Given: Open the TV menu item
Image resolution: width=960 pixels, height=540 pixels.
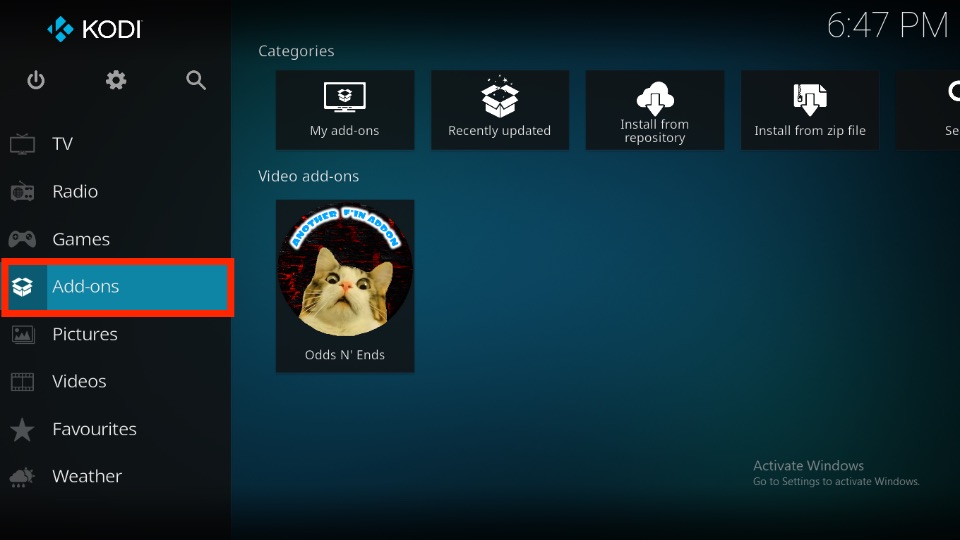Looking at the screenshot, I should [x=116, y=144].
